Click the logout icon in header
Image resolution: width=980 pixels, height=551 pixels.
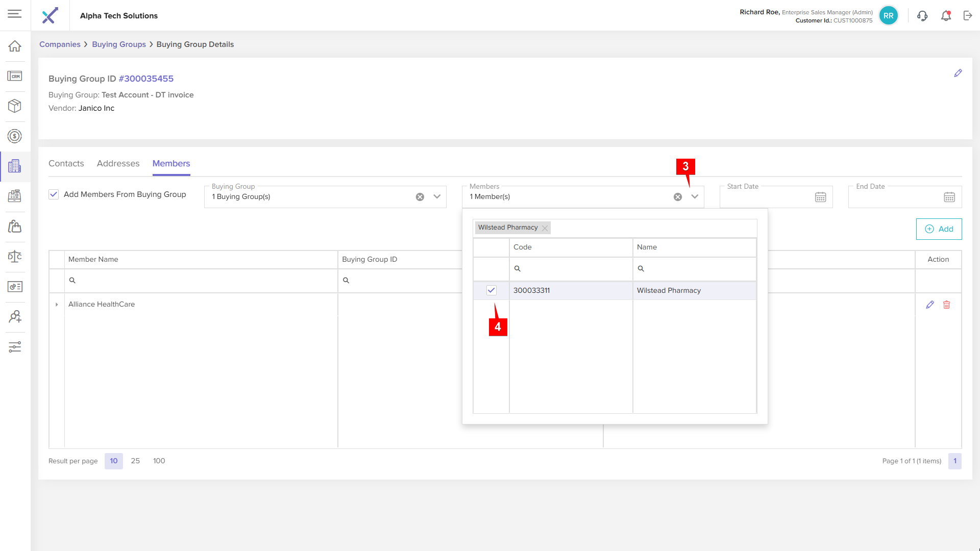pos(968,16)
